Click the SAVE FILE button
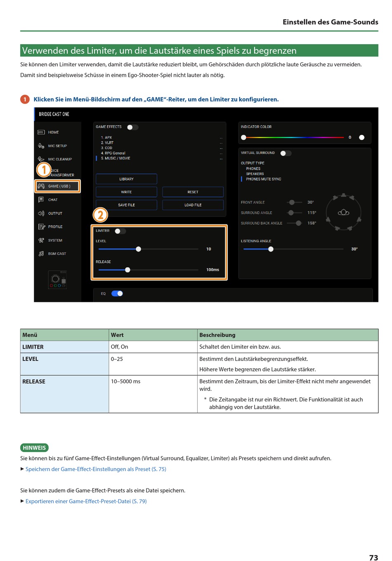This screenshot has width=392, height=561. point(126,205)
